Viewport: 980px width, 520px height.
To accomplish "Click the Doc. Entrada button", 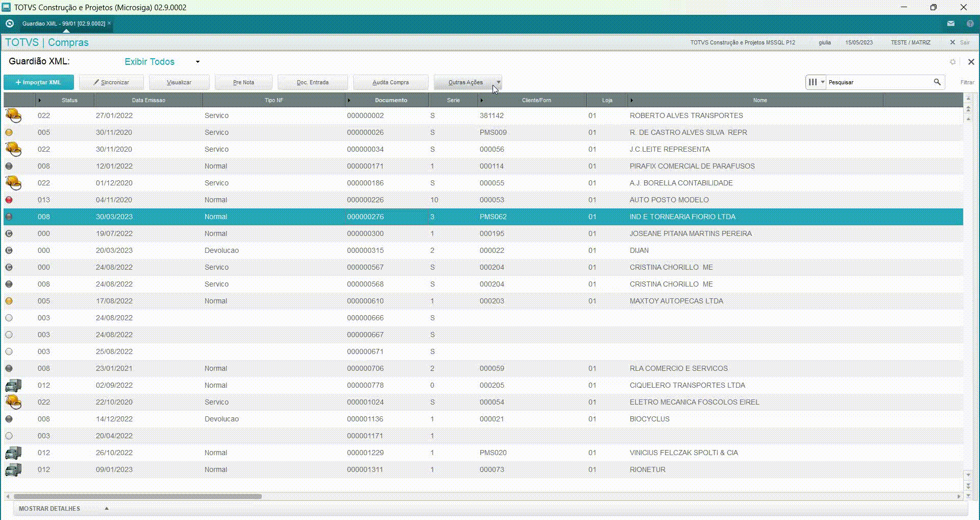I will 313,82.
